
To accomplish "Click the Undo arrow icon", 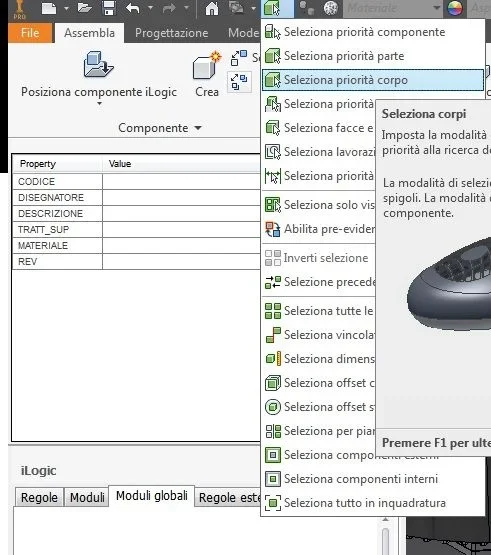I will coord(133,8).
